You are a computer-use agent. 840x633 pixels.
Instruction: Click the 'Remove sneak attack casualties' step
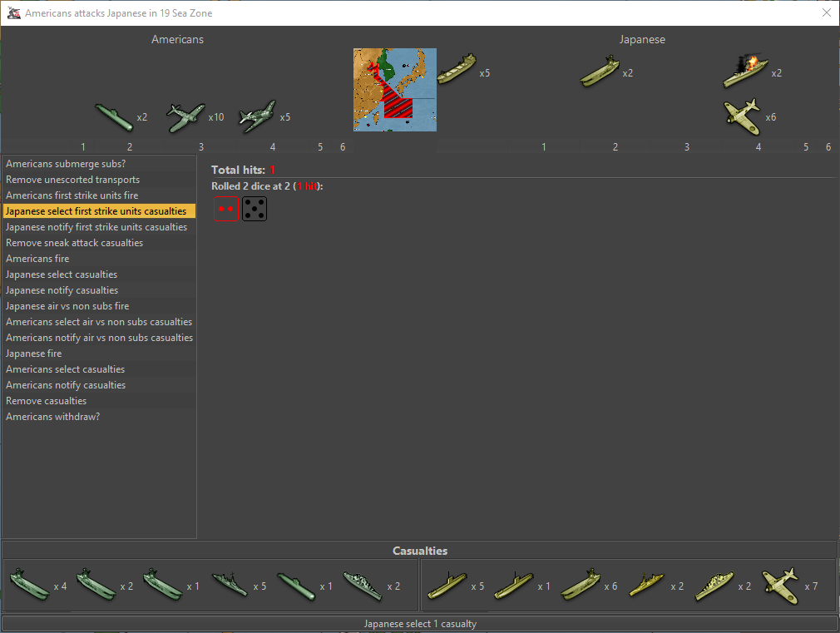99,243
